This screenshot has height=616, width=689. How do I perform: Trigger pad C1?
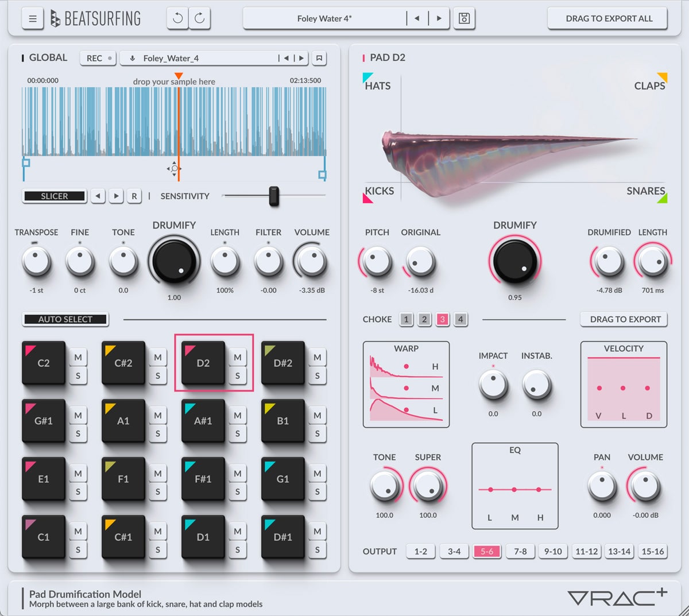click(44, 537)
